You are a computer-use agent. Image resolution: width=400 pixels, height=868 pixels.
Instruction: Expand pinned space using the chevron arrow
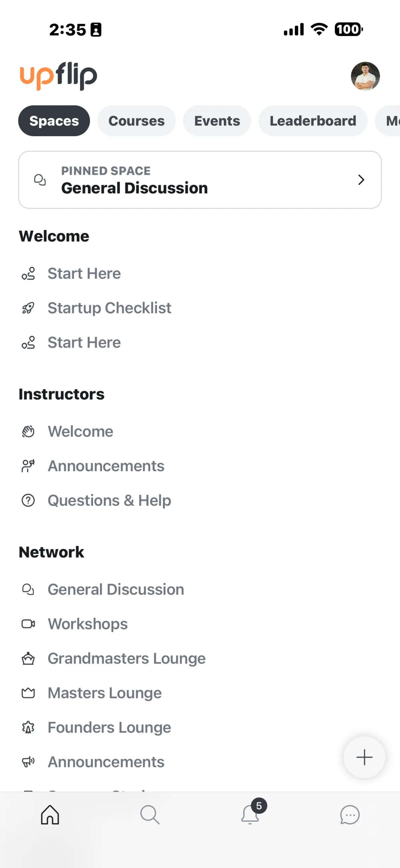[361, 180]
